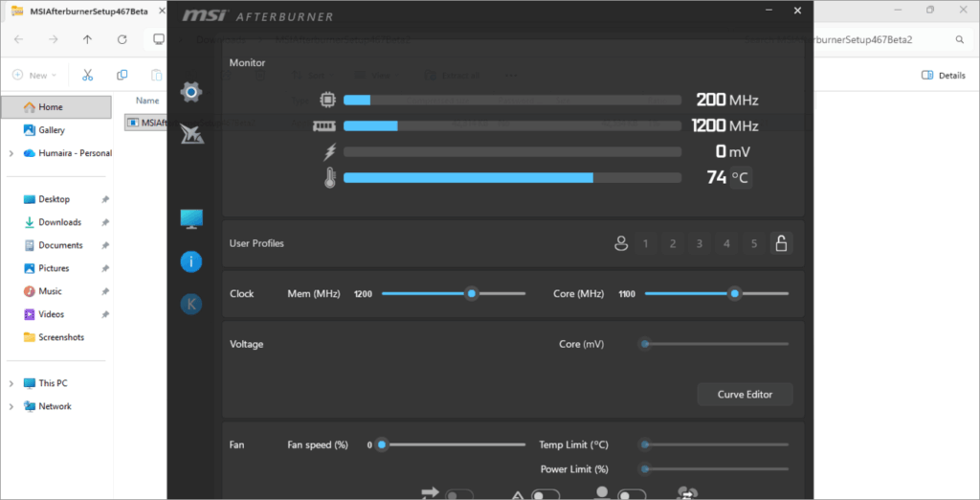Click the Copy icon in File Explorer toolbar
Image resolution: width=980 pixels, height=500 pixels.
(122, 75)
